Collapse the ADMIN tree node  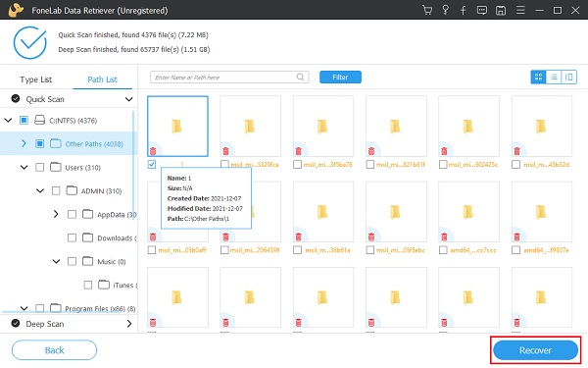pos(40,190)
